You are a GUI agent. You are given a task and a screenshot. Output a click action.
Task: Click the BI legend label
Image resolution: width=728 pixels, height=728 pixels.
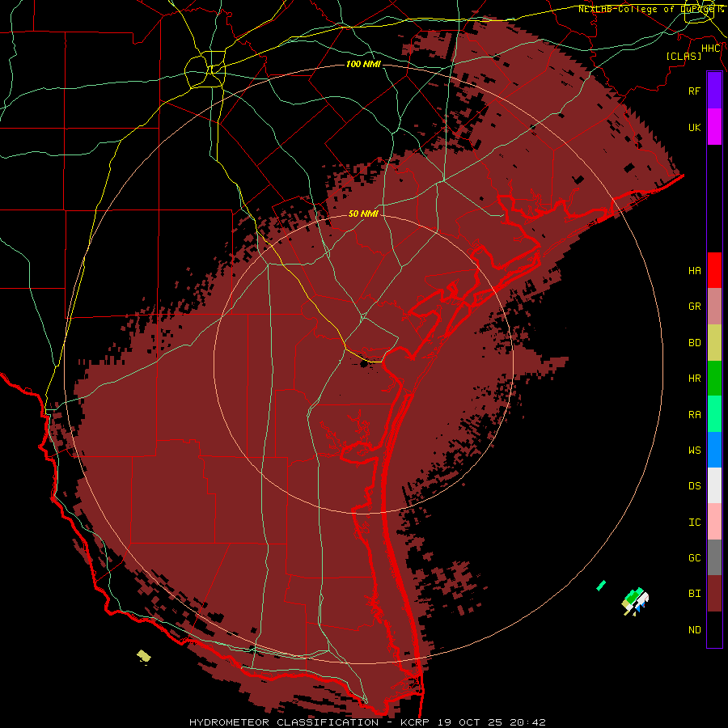coord(694,594)
